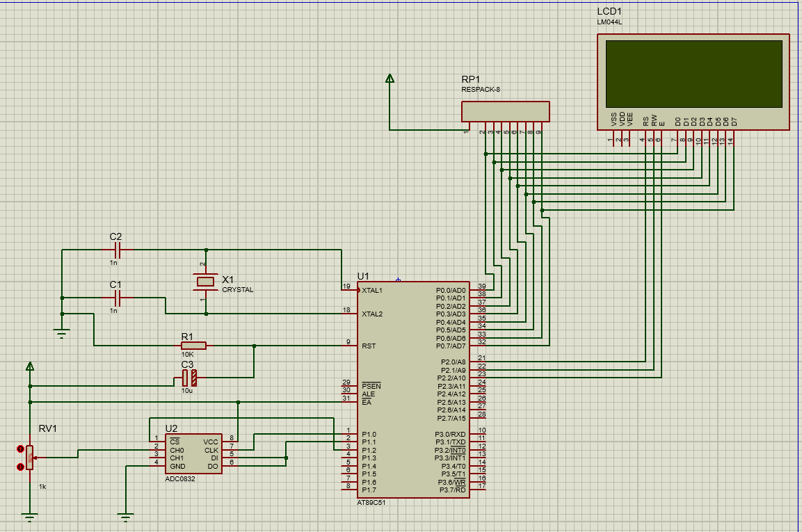The height and width of the screenshot is (532, 802).
Task: Select the R1 resistor body
Action: pyautogui.click(x=194, y=346)
